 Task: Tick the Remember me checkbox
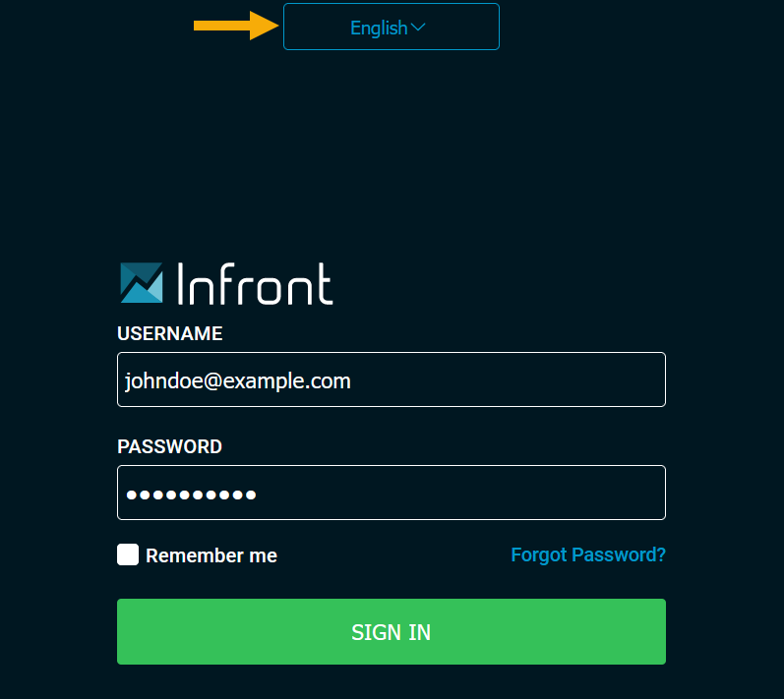click(128, 554)
